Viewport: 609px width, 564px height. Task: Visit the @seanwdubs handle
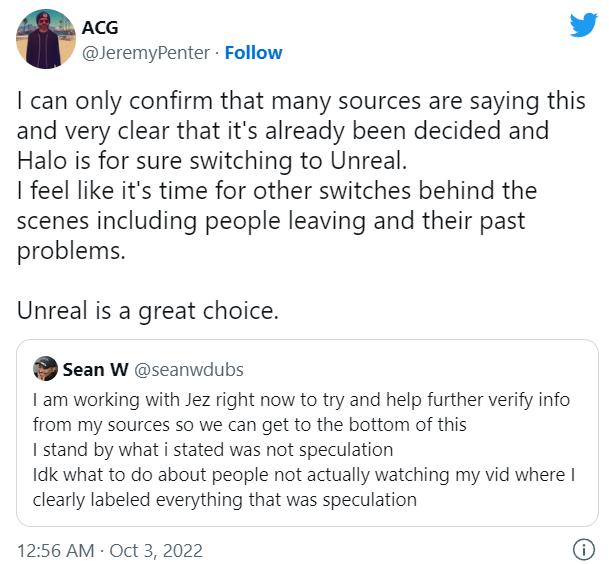click(x=189, y=370)
